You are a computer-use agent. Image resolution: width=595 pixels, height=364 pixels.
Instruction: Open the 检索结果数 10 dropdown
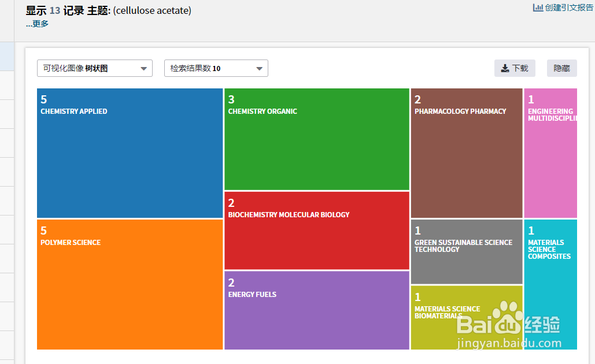216,68
